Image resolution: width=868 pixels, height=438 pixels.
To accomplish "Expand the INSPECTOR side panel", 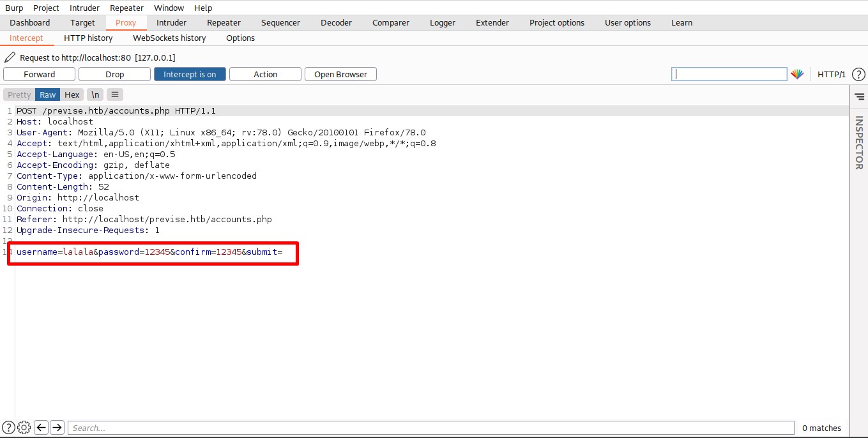I will 859,142.
